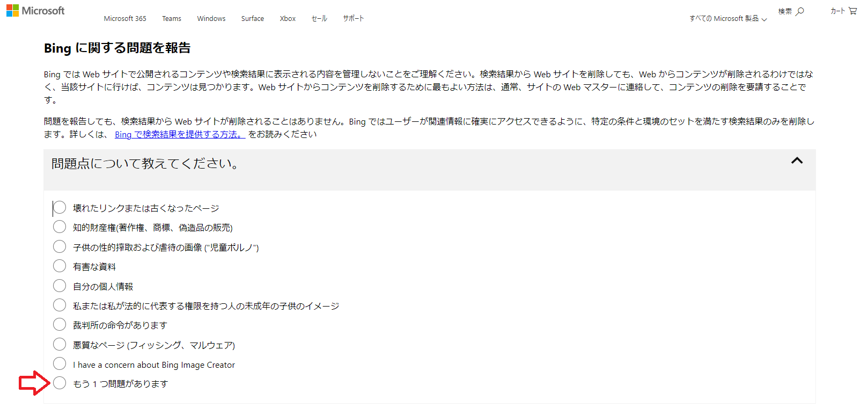Open the サポート menu item
The width and height of the screenshot is (868, 415).
coord(354,18)
